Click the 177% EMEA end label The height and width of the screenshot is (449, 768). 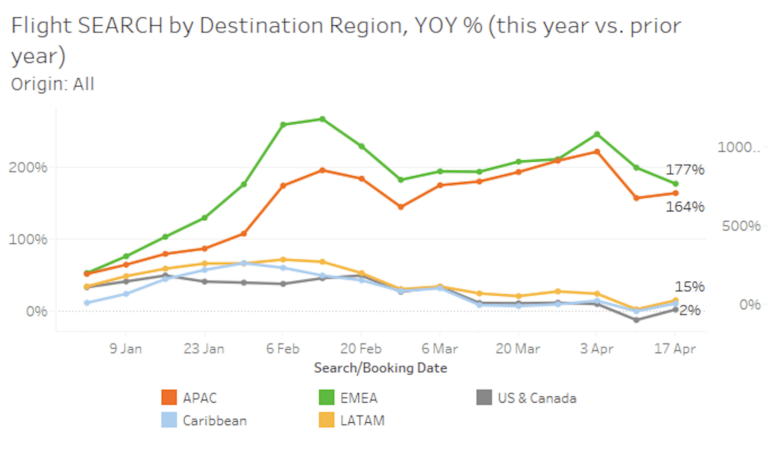point(684,170)
